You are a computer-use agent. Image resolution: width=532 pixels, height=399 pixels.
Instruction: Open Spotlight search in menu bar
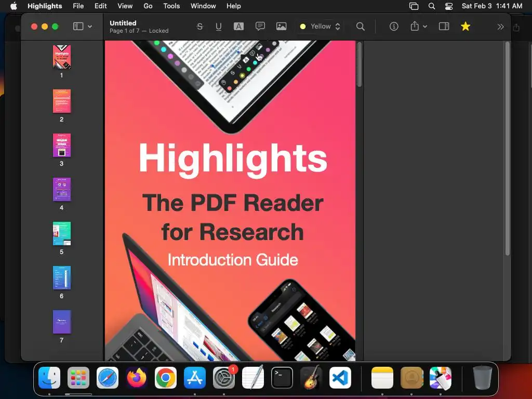pyautogui.click(x=432, y=6)
